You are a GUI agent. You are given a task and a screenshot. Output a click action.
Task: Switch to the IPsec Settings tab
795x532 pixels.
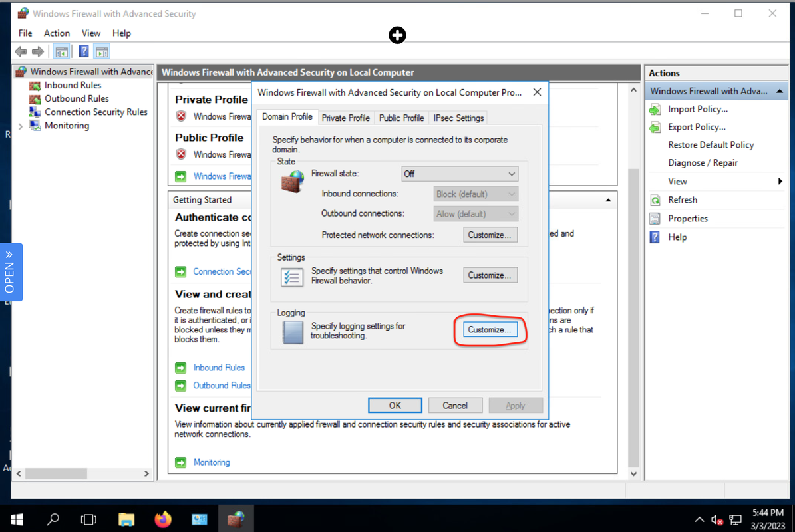[458, 118]
